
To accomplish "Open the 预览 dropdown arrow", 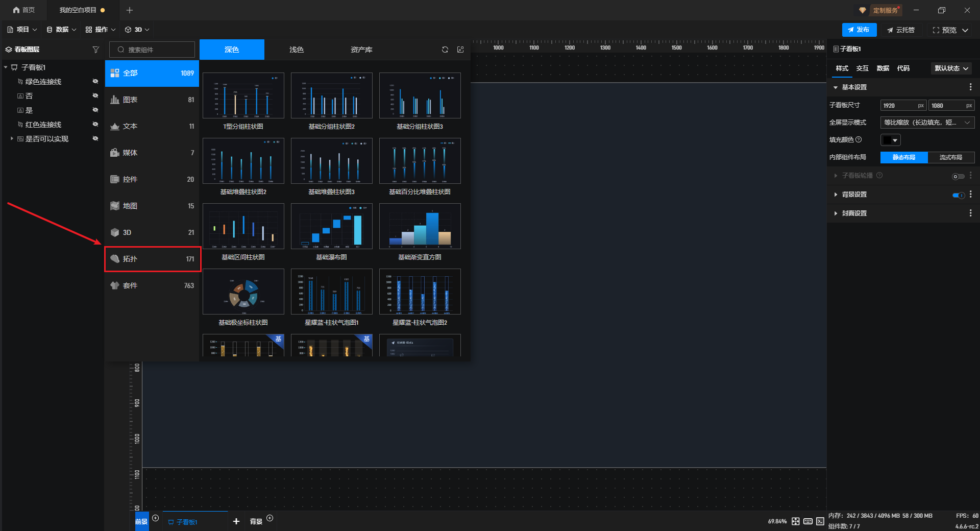I will [x=965, y=30].
